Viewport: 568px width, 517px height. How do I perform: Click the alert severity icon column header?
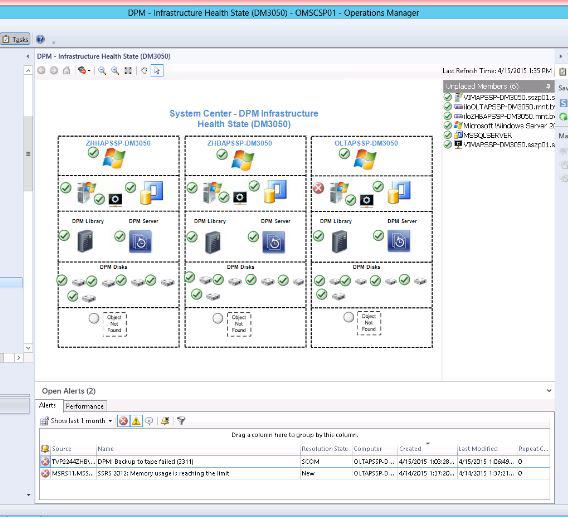click(x=45, y=449)
